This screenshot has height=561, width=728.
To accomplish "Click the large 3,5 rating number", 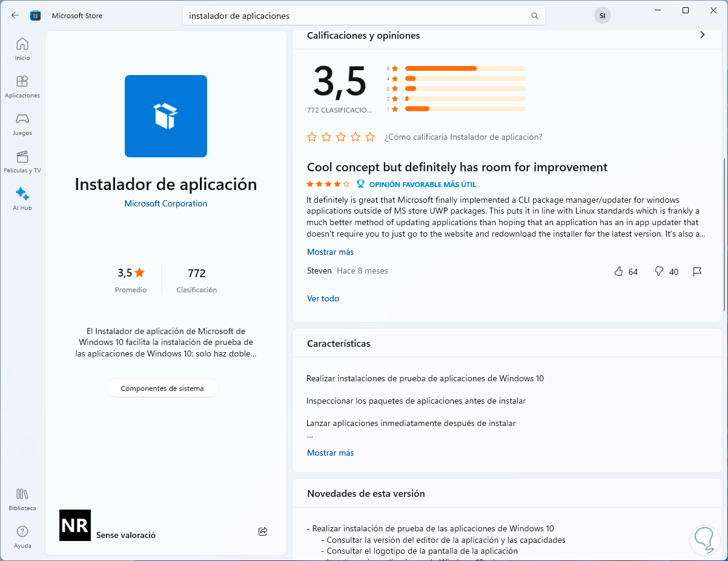I will (340, 81).
